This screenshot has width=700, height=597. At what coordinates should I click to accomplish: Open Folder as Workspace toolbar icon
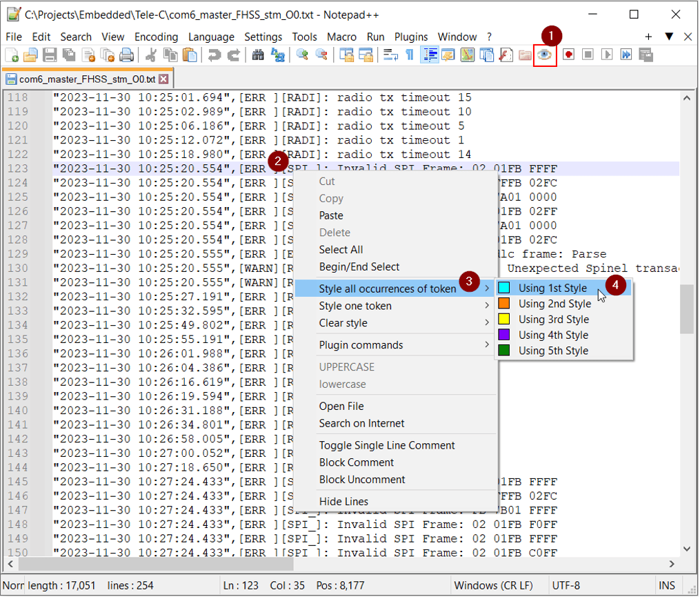pyautogui.click(x=525, y=55)
